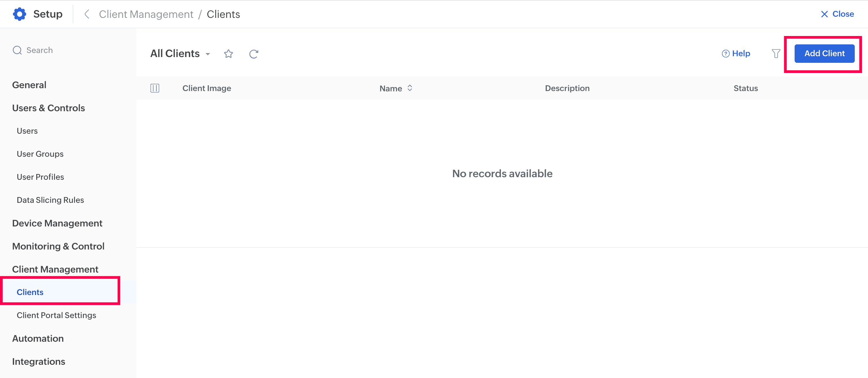Sort clients by Name column arrows
This screenshot has height=378, width=868.
tap(410, 88)
